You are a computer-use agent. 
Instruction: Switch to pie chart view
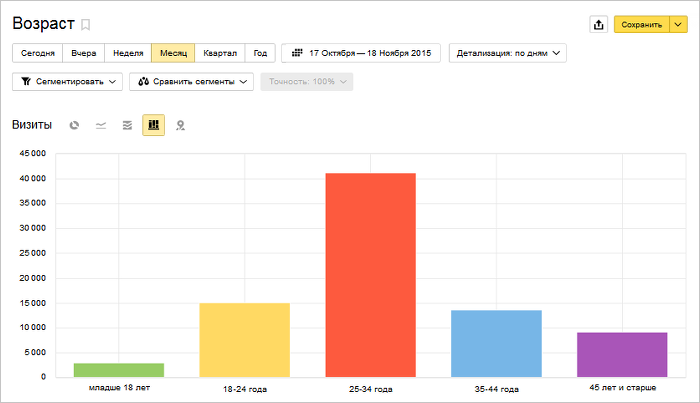tap(75, 125)
